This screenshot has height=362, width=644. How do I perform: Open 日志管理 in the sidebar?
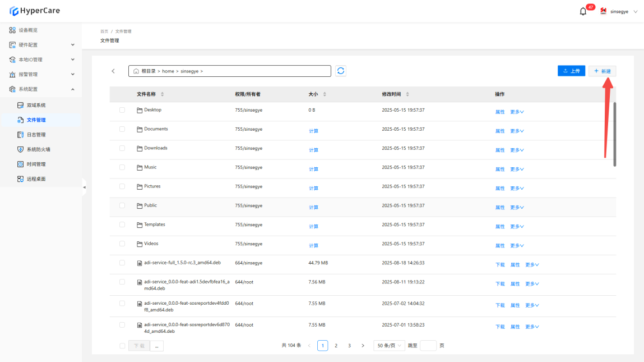tap(36, 135)
